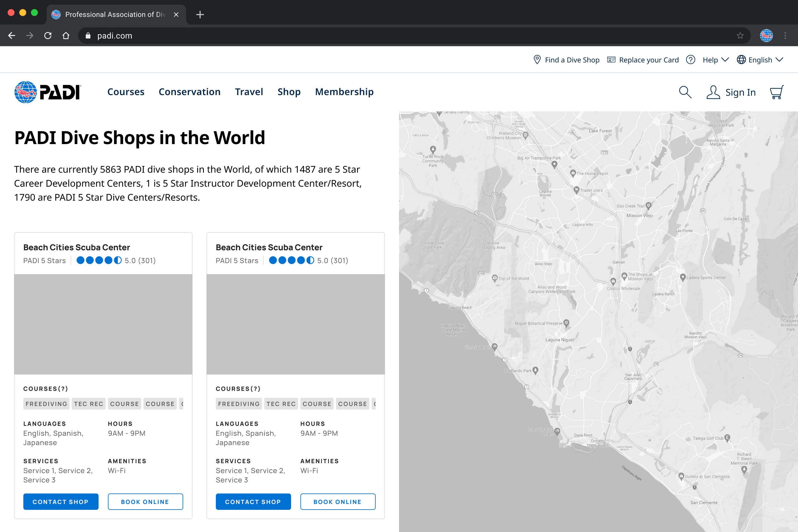Image resolution: width=798 pixels, height=532 pixels.
Task: Click the Sign In user icon
Action: (x=713, y=92)
